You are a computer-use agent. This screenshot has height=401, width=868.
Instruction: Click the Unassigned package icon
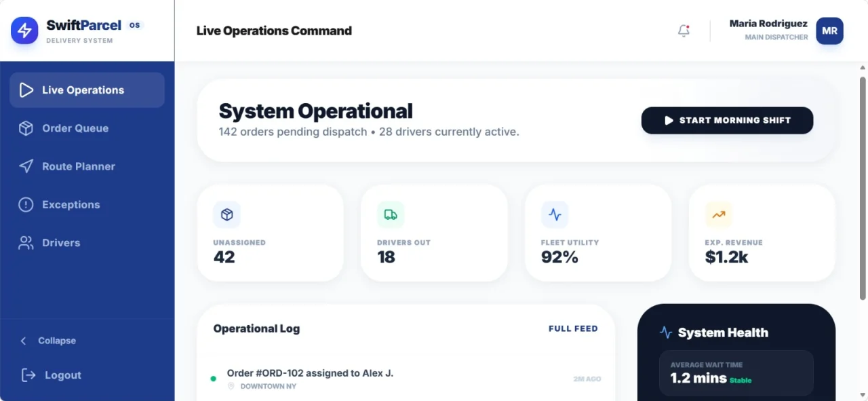(226, 214)
